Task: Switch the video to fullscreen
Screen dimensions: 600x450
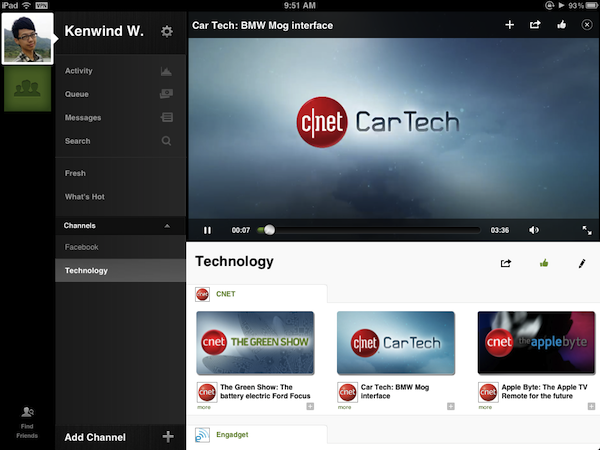Action: click(x=587, y=230)
